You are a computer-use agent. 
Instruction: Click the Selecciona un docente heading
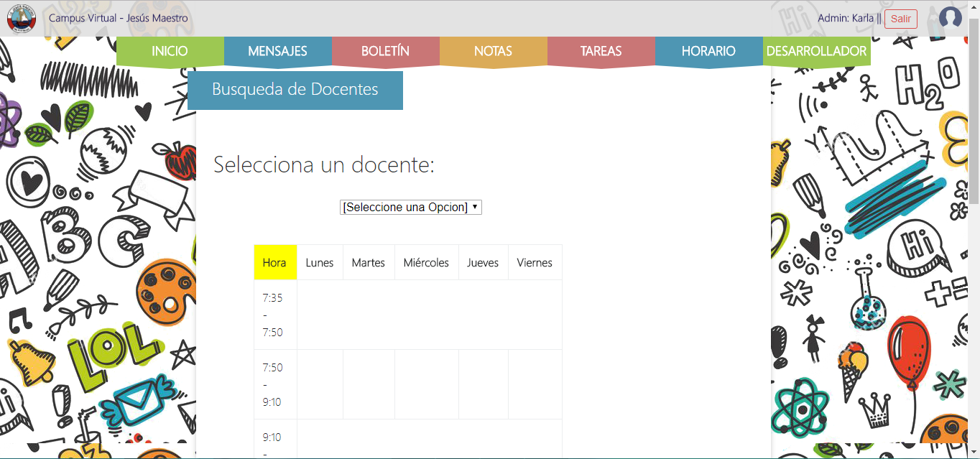tap(324, 165)
